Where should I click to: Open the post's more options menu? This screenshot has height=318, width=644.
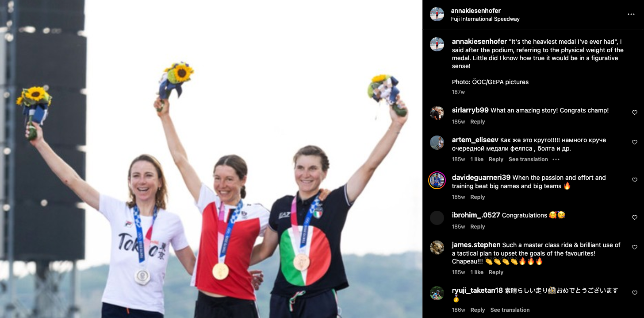tap(631, 15)
